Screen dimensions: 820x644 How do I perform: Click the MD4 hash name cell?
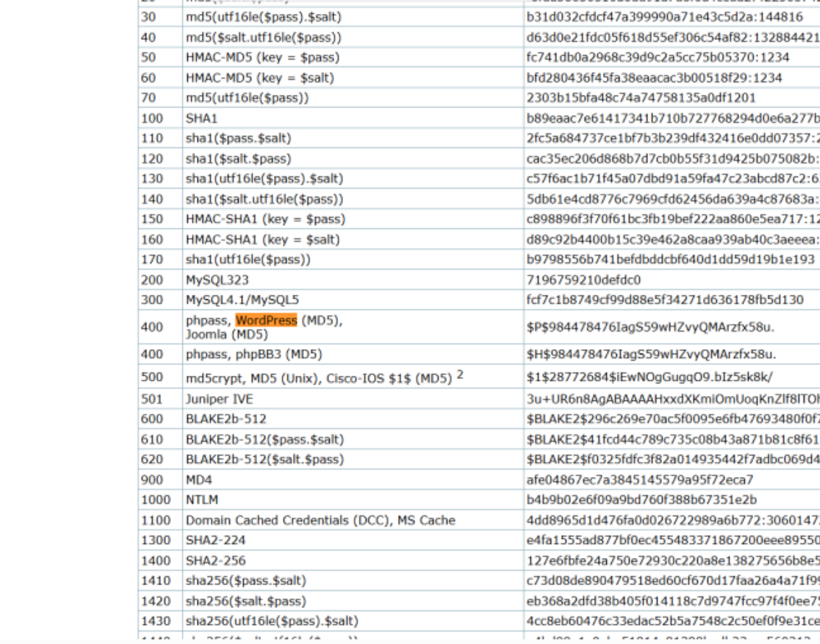pos(199,480)
